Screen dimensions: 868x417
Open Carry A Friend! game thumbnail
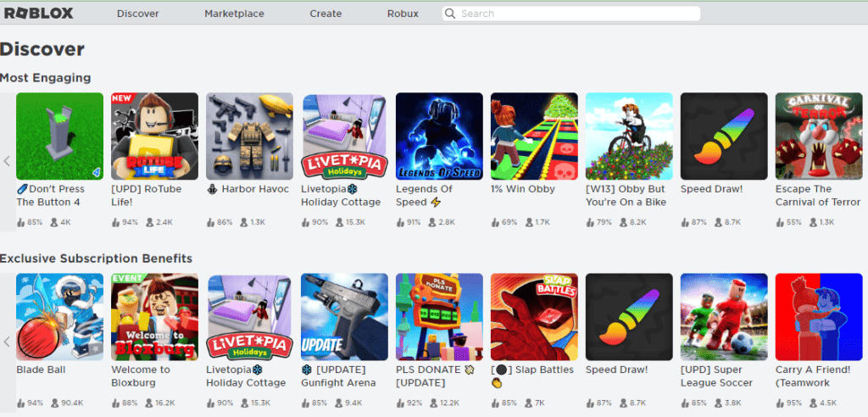(x=820, y=317)
